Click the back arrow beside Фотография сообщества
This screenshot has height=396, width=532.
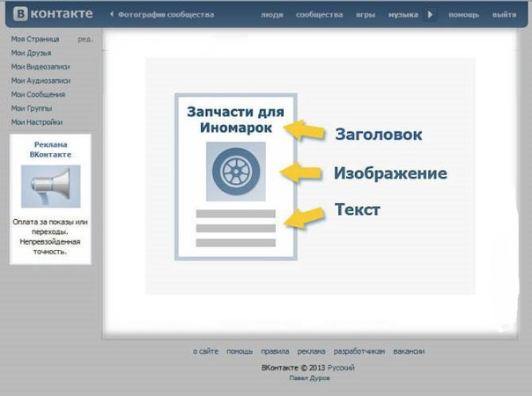[111, 15]
